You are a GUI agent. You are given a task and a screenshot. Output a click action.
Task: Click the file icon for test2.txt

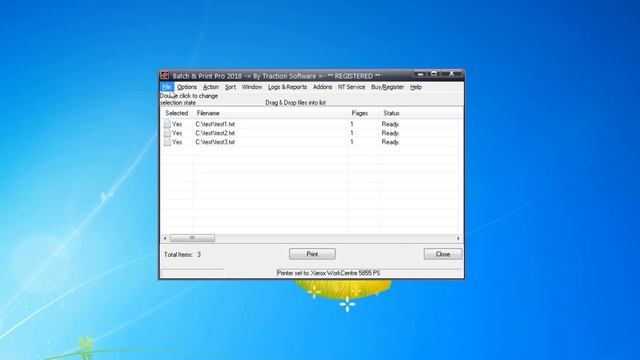167,133
